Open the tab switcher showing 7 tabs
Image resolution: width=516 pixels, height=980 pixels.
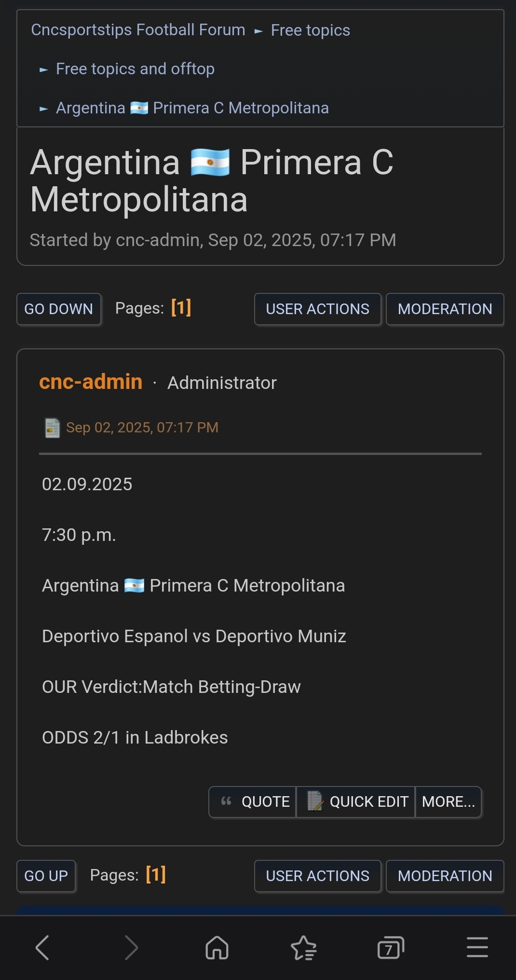point(390,947)
